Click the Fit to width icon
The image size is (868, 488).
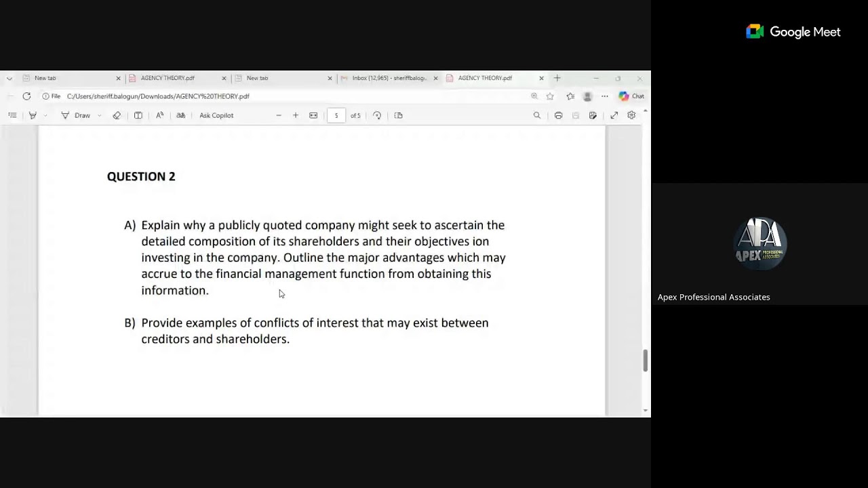[x=313, y=115]
